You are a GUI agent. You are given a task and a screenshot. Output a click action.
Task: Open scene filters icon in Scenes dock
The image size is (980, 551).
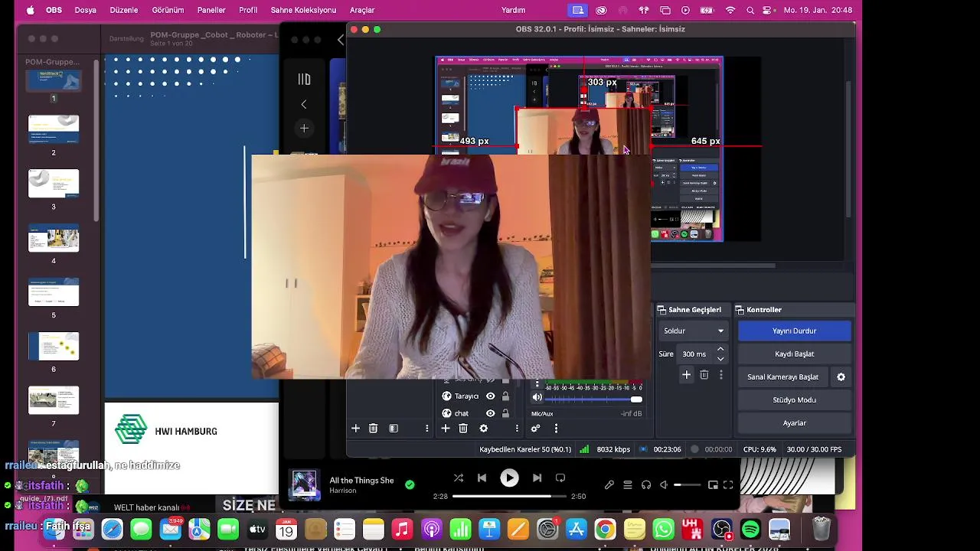[x=394, y=429]
